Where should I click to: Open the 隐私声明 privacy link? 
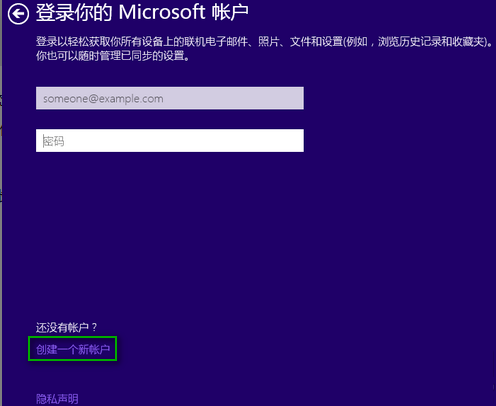coord(57,399)
